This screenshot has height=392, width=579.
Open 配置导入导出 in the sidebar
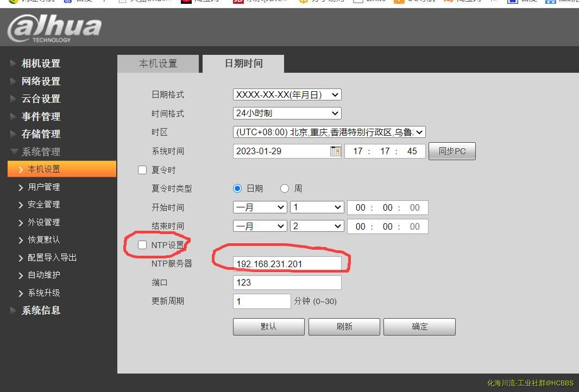(x=52, y=258)
